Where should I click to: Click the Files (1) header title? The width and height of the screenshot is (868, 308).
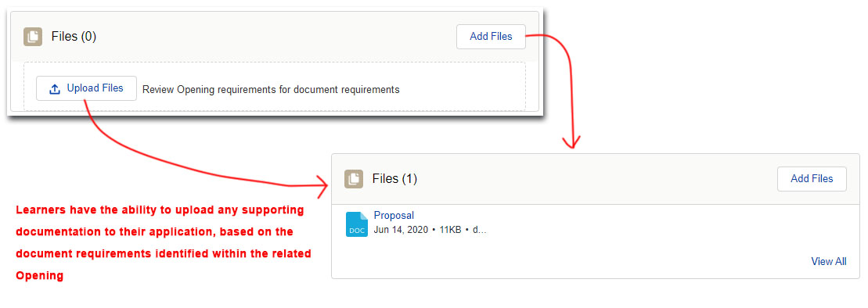(394, 178)
